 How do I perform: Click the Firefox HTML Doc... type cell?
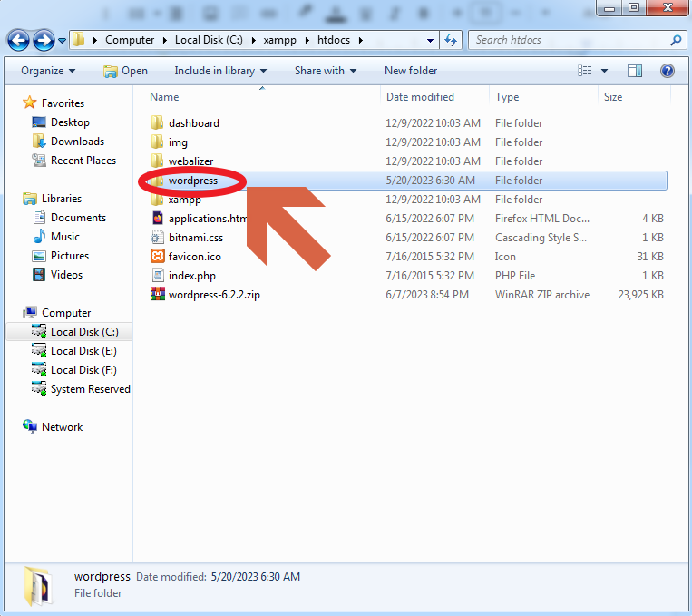(542, 218)
